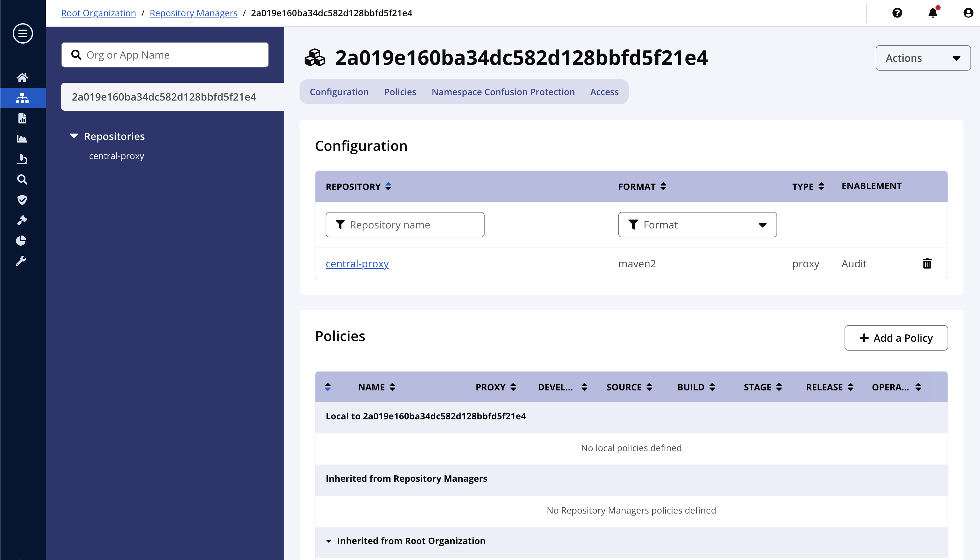Go to Root Organization breadcrumb link
The image size is (980, 560).
[x=98, y=13]
